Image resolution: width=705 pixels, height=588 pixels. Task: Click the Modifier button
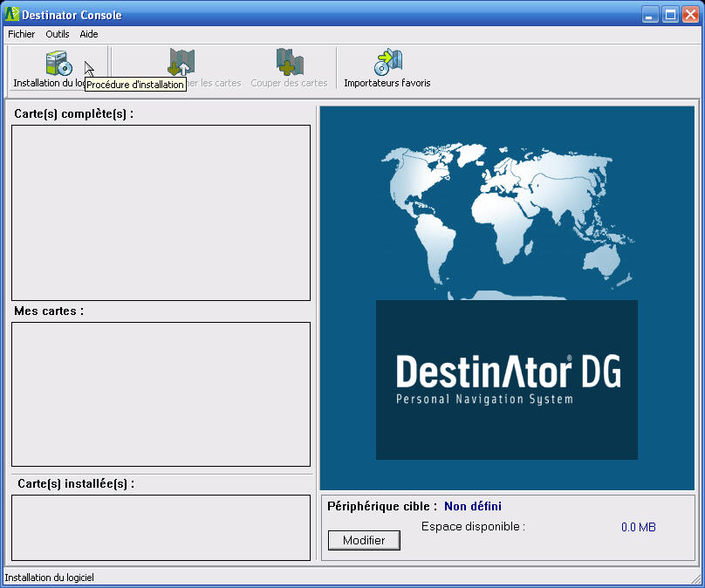pos(364,540)
